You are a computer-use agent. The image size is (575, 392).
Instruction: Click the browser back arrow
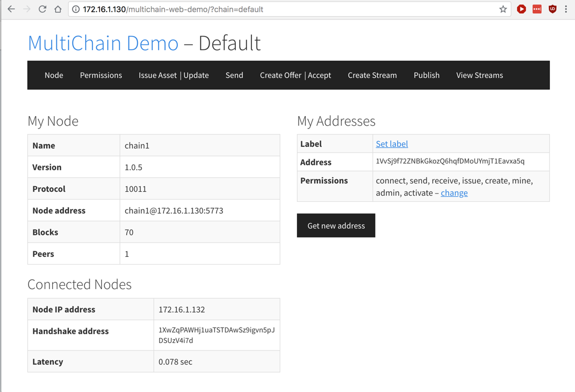(x=11, y=9)
